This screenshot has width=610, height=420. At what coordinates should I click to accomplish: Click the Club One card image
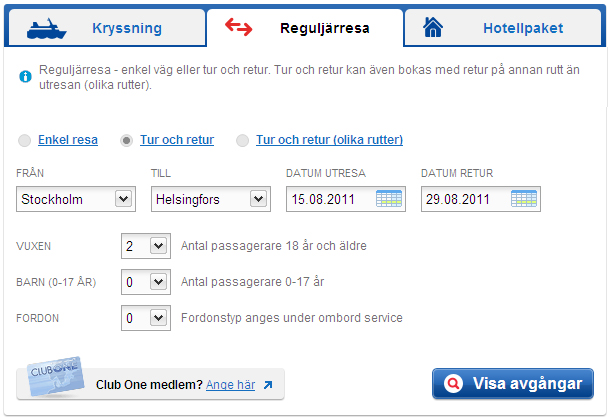point(53,381)
